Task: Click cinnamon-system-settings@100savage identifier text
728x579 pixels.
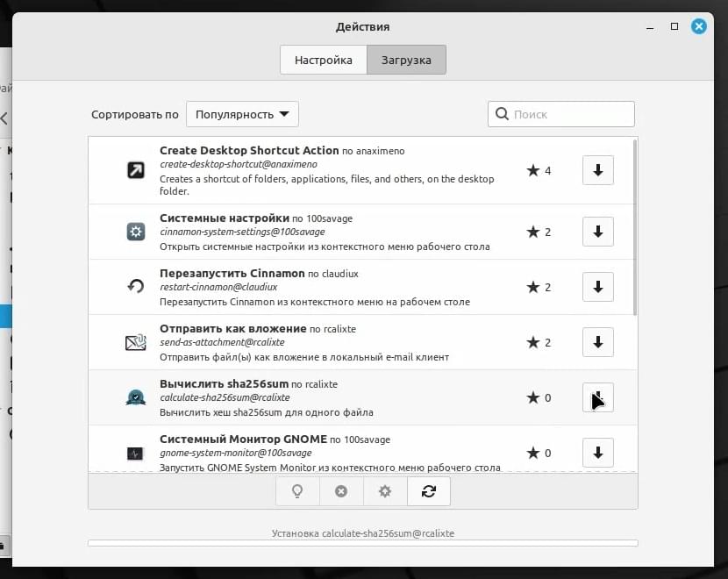Action: [x=242, y=232]
